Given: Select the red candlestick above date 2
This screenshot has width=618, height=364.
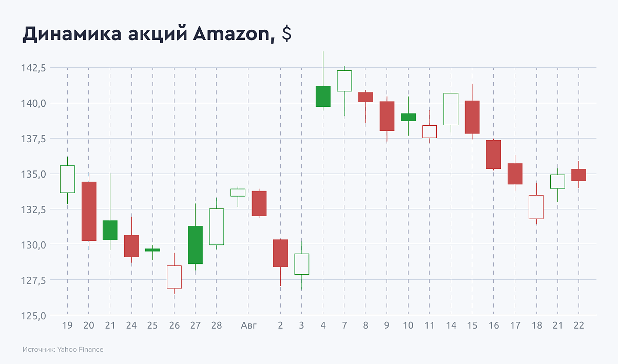Looking at the screenshot, I should 280,253.
